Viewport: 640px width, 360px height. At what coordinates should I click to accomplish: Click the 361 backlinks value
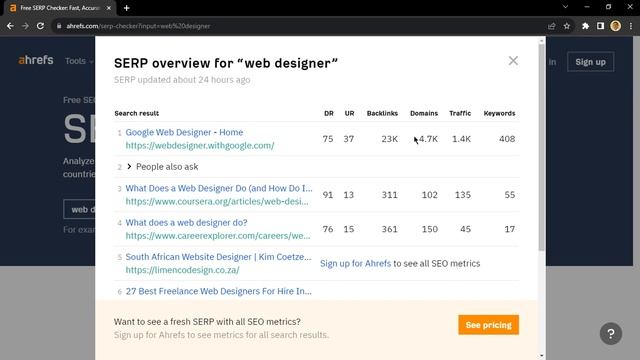pyautogui.click(x=389, y=229)
